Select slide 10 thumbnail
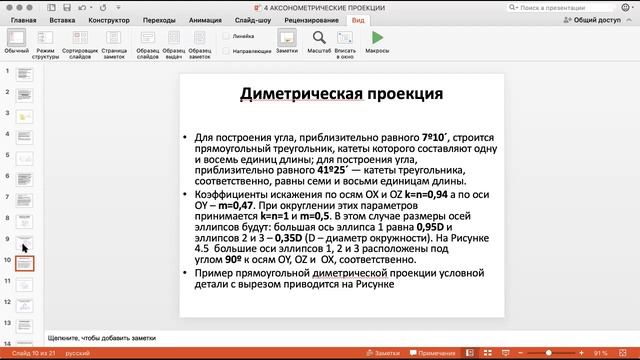This screenshot has width=640, height=360. tap(24, 264)
